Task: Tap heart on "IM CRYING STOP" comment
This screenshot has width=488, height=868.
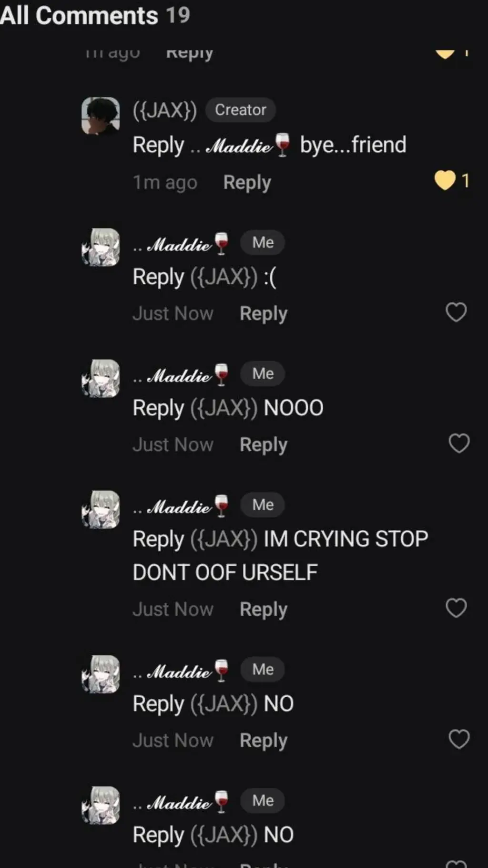Action: coord(456,608)
